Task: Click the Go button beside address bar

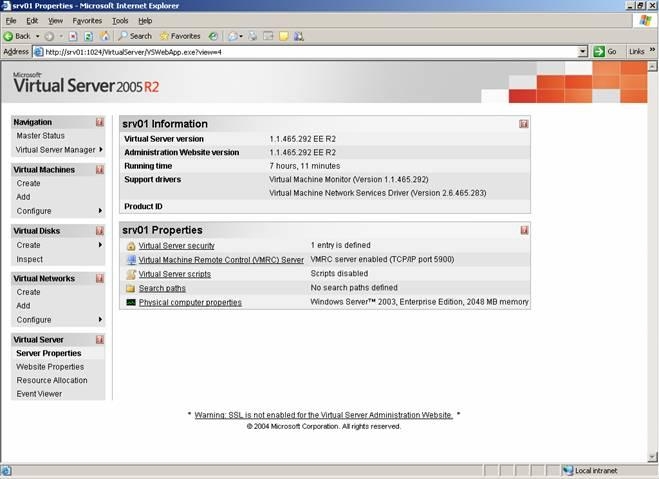Action: click(x=606, y=51)
